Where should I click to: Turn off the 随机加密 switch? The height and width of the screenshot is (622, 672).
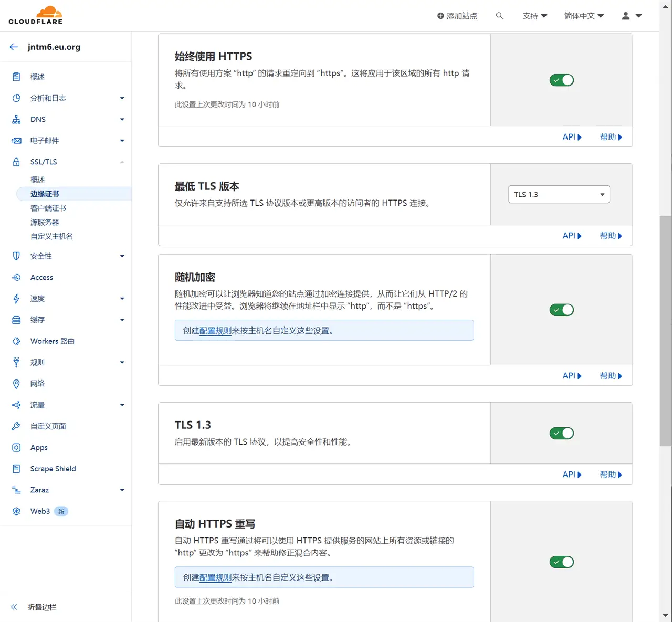(561, 310)
